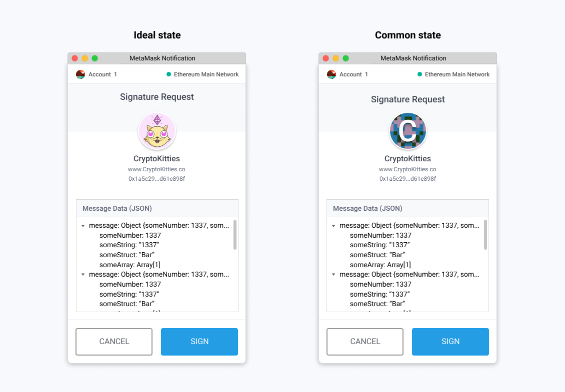The image size is (565, 392).
Task: Click yellow minimize button of left MetaMask window
Action: (x=84, y=58)
